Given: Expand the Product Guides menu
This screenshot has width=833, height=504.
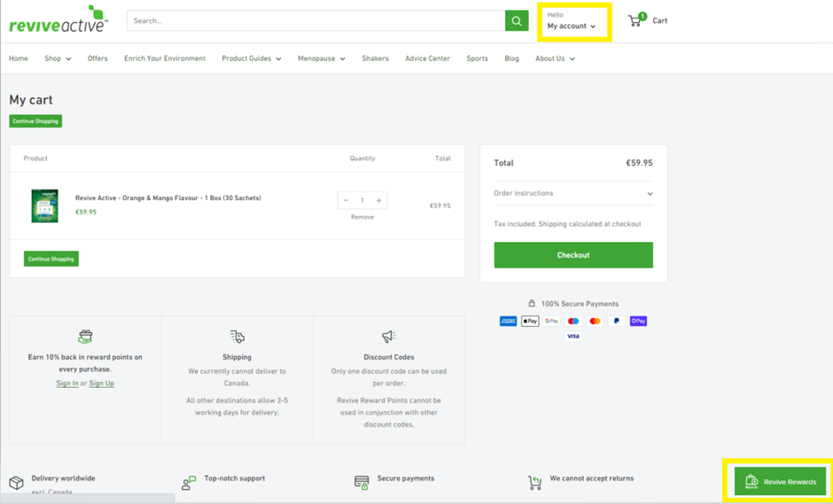Looking at the screenshot, I should (252, 58).
